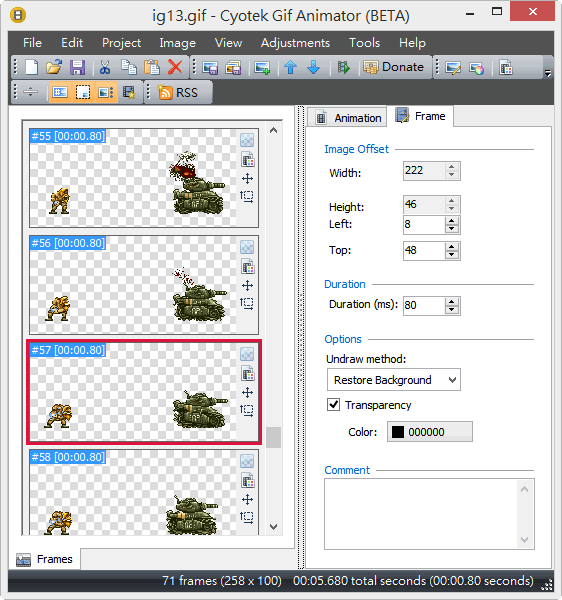562x600 pixels.
Task: Toggle the dashed frame bounds display
Action: pyautogui.click(x=83, y=92)
